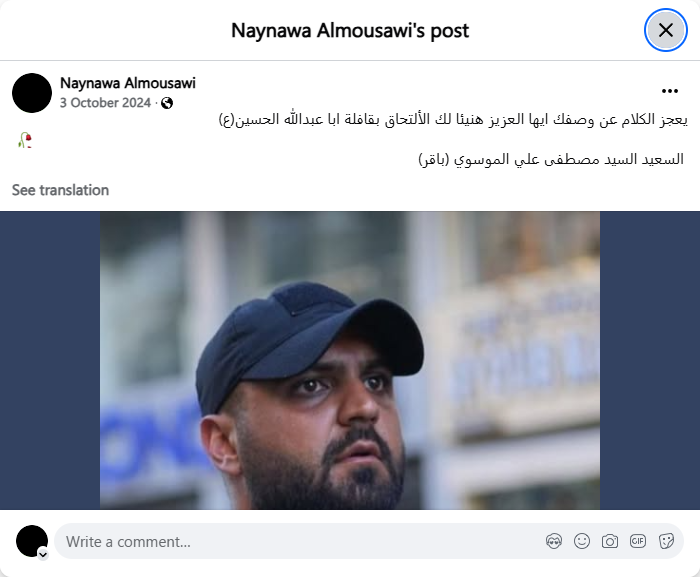Open the emoji picker in comment box
Viewport: 700px width, 577px height.
582,541
